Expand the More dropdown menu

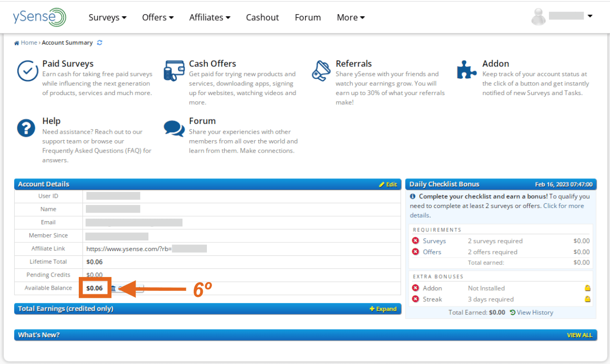point(351,17)
